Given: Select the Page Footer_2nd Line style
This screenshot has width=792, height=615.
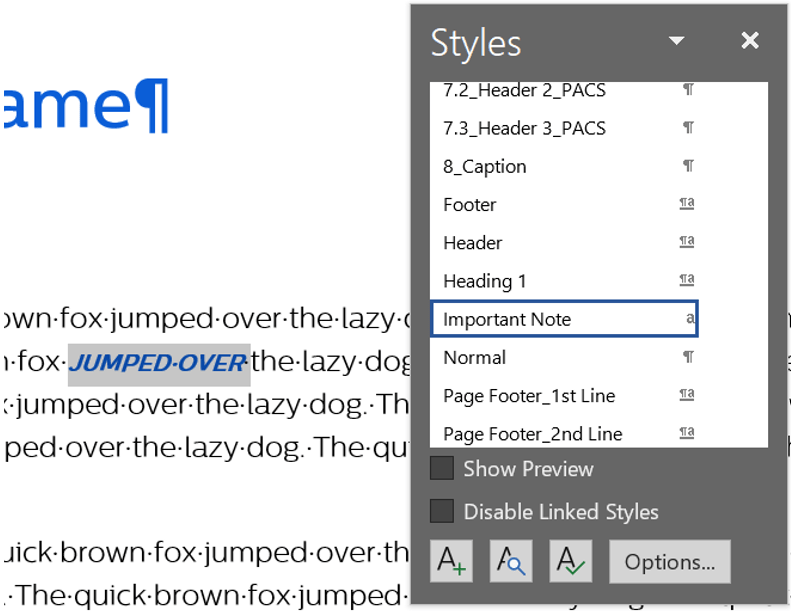Looking at the screenshot, I should click(533, 434).
